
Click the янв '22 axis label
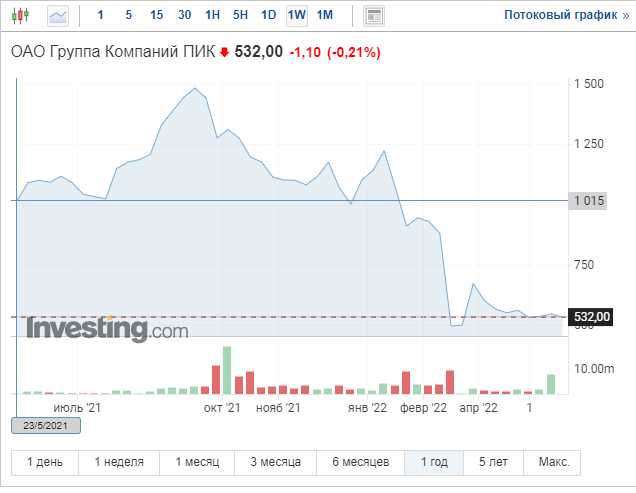pyautogui.click(x=367, y=408)
